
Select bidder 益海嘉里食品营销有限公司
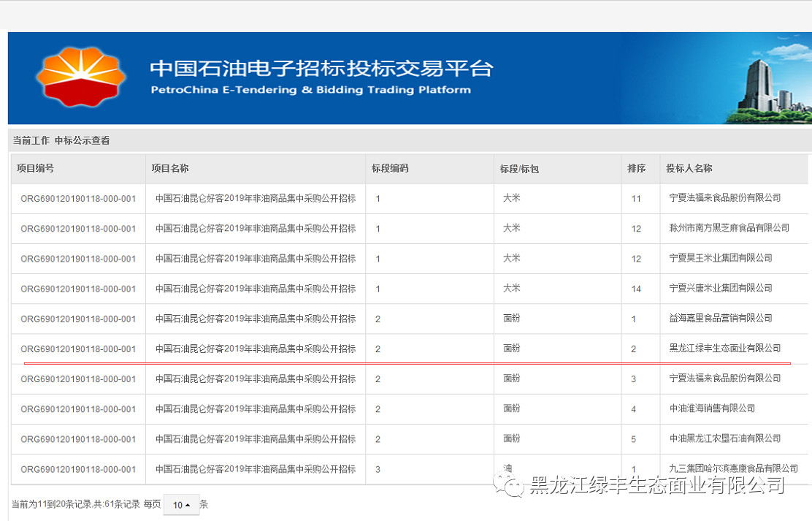click(720, 318)
